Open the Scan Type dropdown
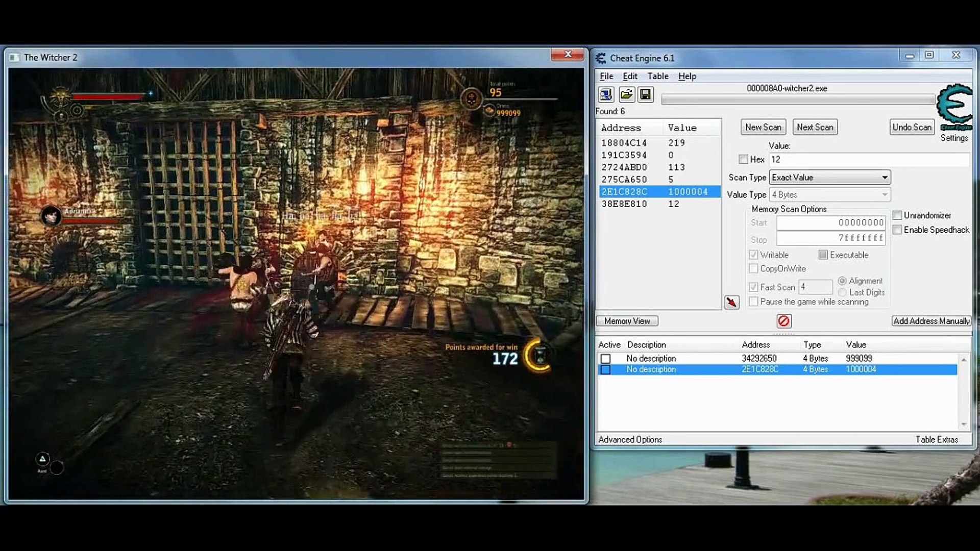Viewport: 980px width, 551px height. coord(829,178)
